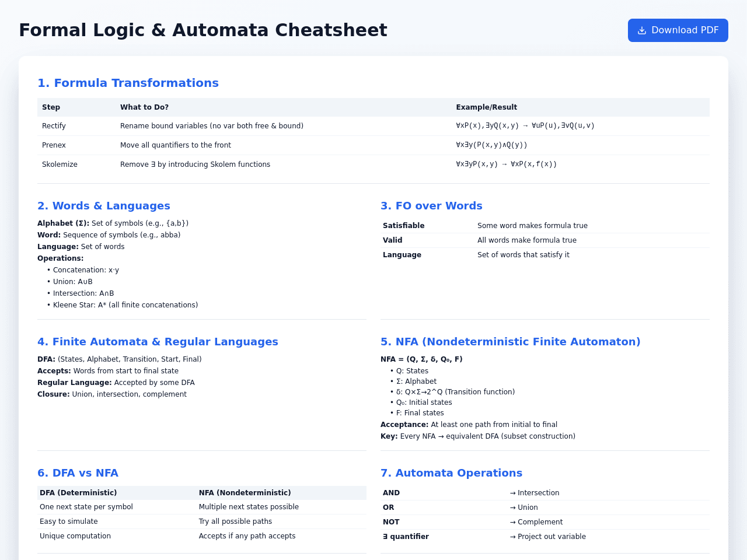Click the 'NFA (Nondeterministic)' column header
This screenshot has height=560, width=747.
(x=245, y=493)
